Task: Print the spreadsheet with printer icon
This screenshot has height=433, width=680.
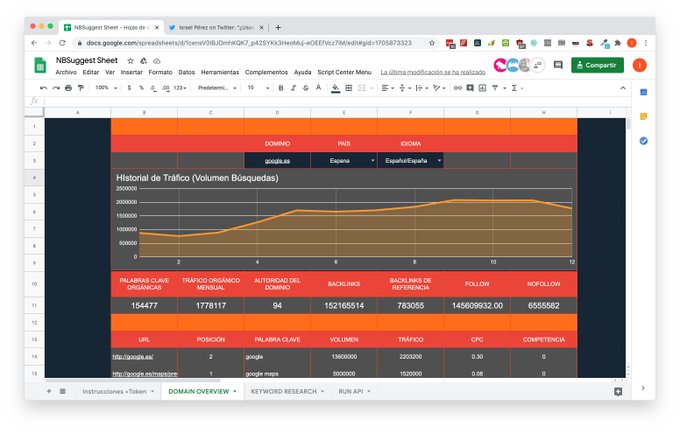Action: coord(68,88)
